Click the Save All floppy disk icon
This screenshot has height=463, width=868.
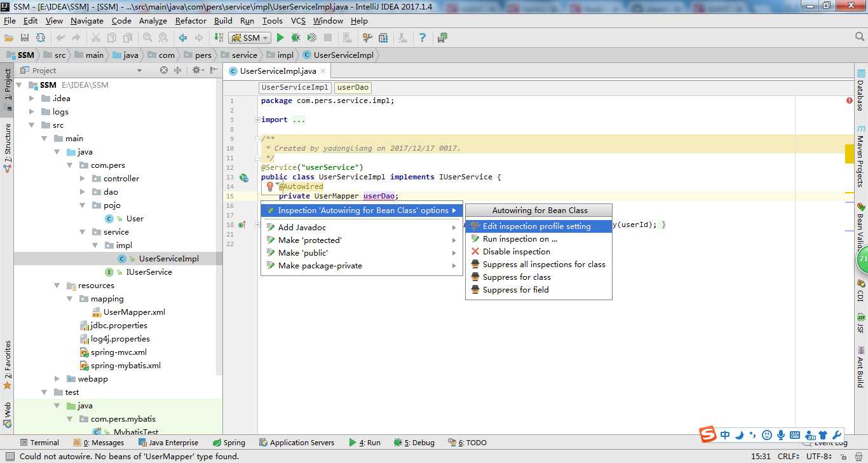coord(25,38)
